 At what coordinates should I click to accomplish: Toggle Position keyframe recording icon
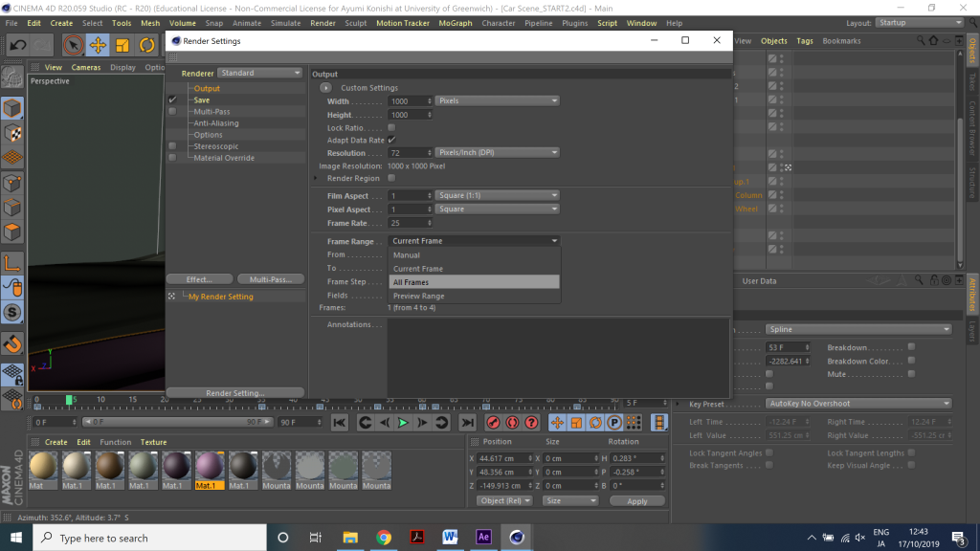[557, 423]
